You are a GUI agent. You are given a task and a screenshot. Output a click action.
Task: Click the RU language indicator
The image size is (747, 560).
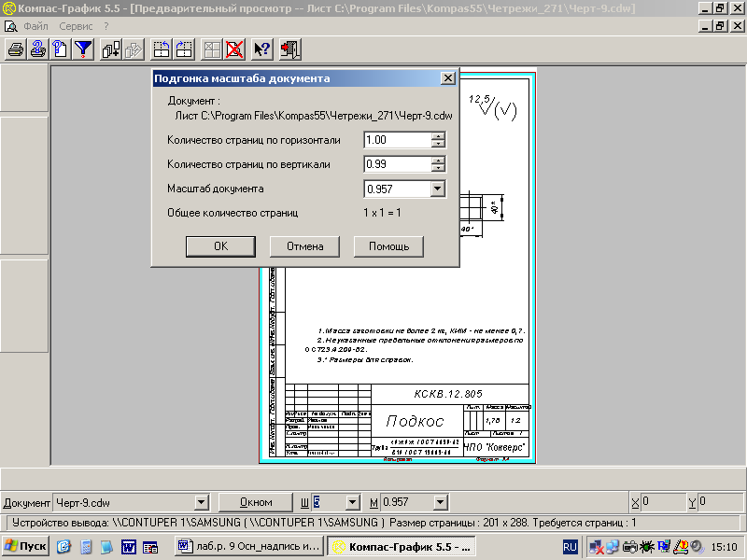pyautogui.click(x=570, y=547)
